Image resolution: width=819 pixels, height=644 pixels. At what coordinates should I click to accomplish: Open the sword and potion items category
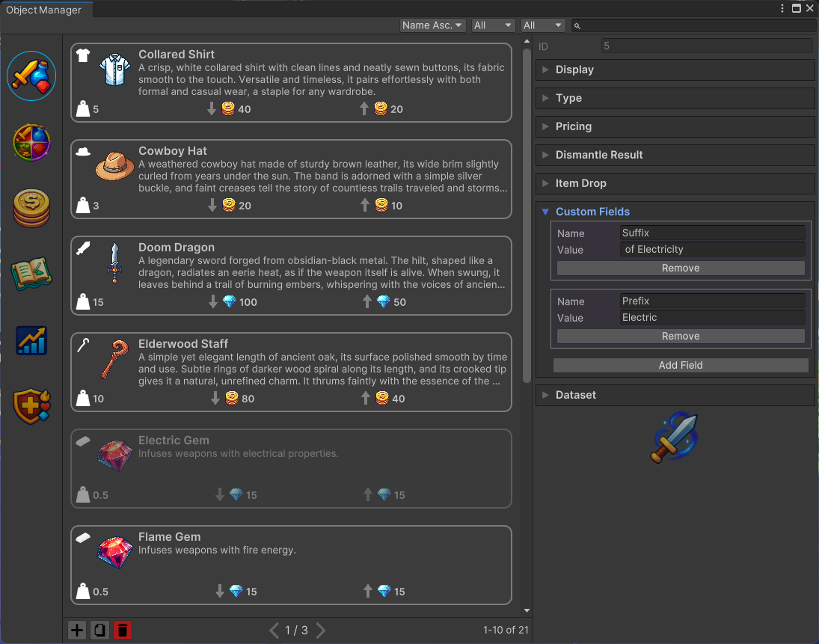pyautogui.click(x=31, y=76)
